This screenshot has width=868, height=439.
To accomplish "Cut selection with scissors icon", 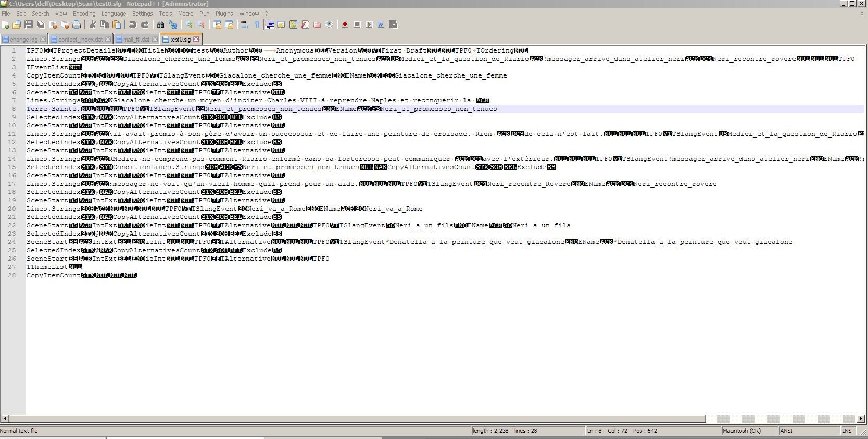I will click(92, 24).
